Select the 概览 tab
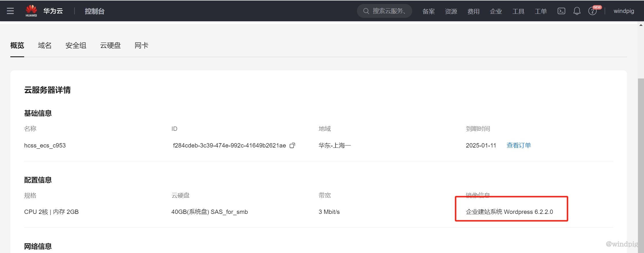This screenshot has width=644, height=253. 17,45
